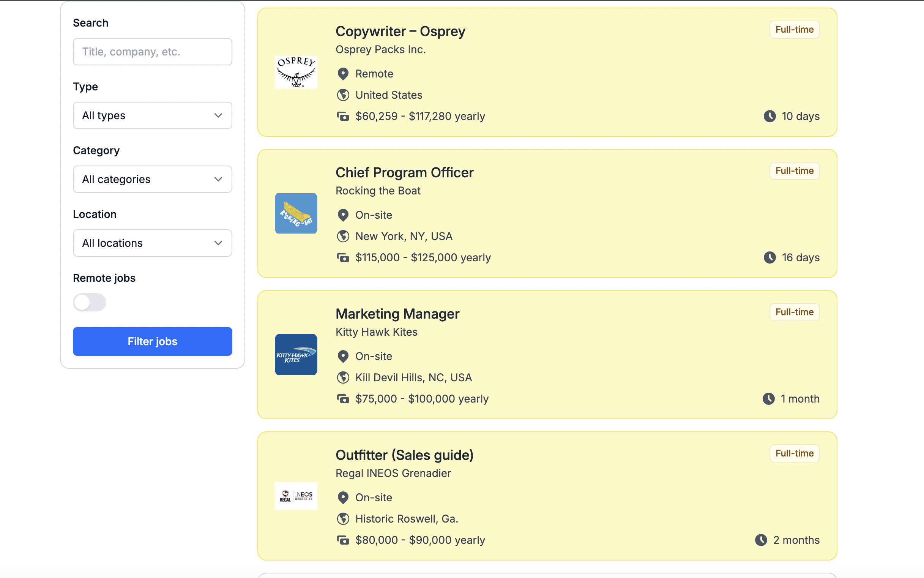Click the 2 months posted time text
Screen dimensions: 924x578
tap(796, 540)
